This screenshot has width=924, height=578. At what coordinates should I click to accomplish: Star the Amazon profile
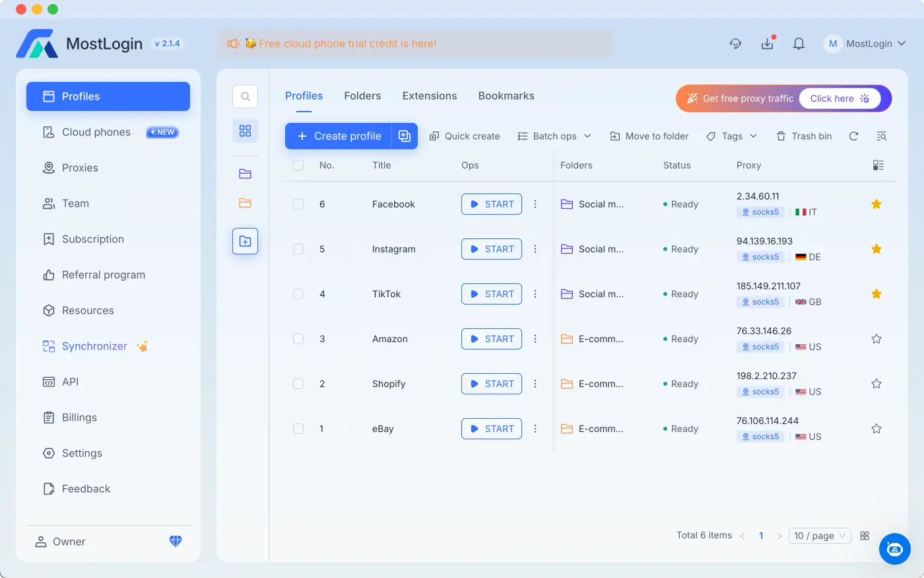(x=876, y=339)
